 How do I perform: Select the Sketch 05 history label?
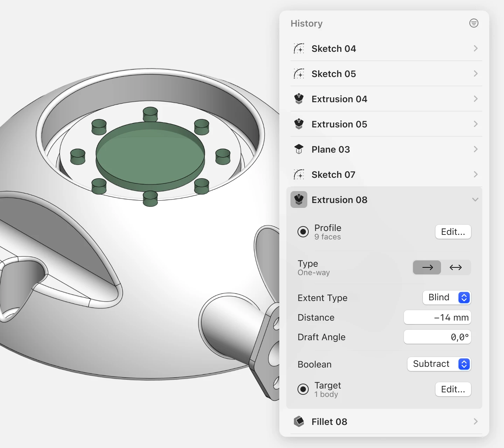coord(334,74)
